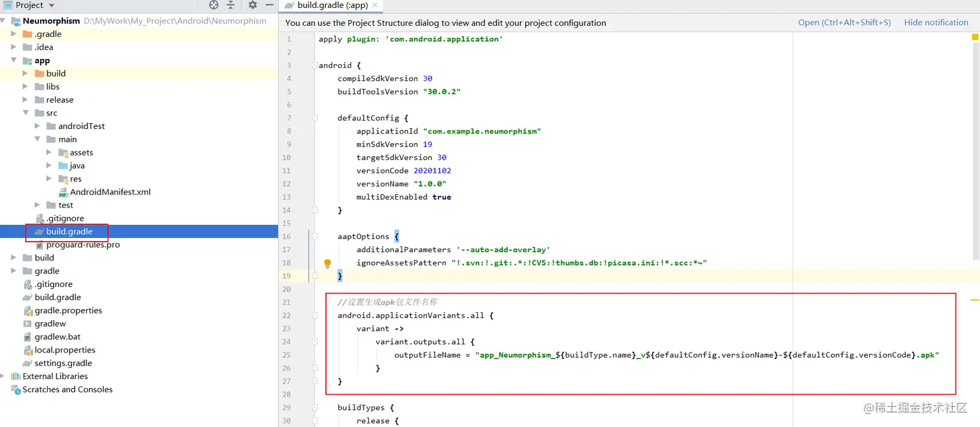Expand the app build folder
The width and height of the screenshot is (980, 427).
(26, 73)
